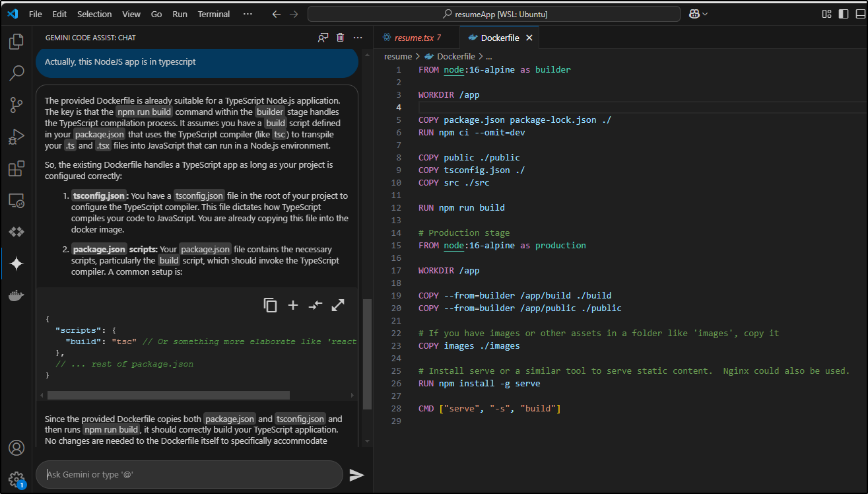Go back with the left arrow
Screen dimensions: 868x494
point(277,14)
